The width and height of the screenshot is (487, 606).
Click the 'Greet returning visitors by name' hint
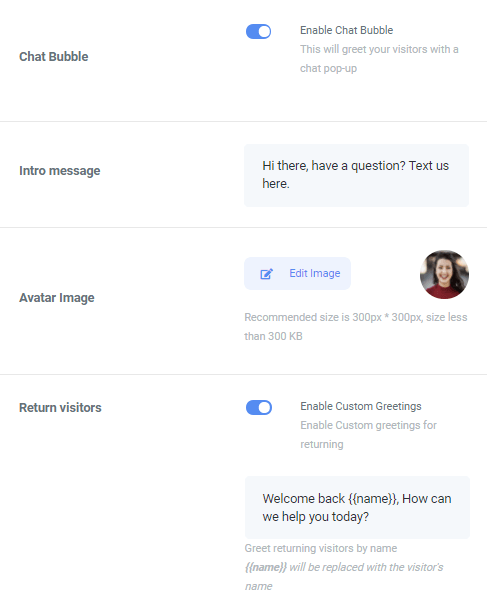point(321,548)
